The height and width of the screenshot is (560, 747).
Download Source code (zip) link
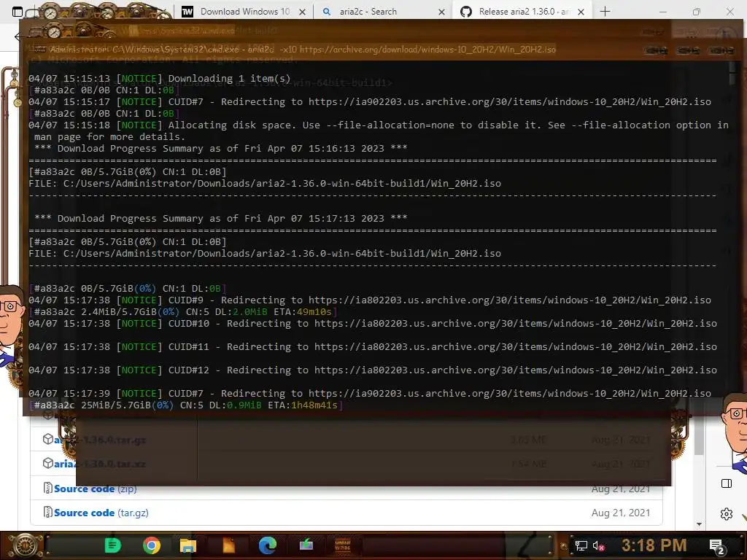pos(96,489)
